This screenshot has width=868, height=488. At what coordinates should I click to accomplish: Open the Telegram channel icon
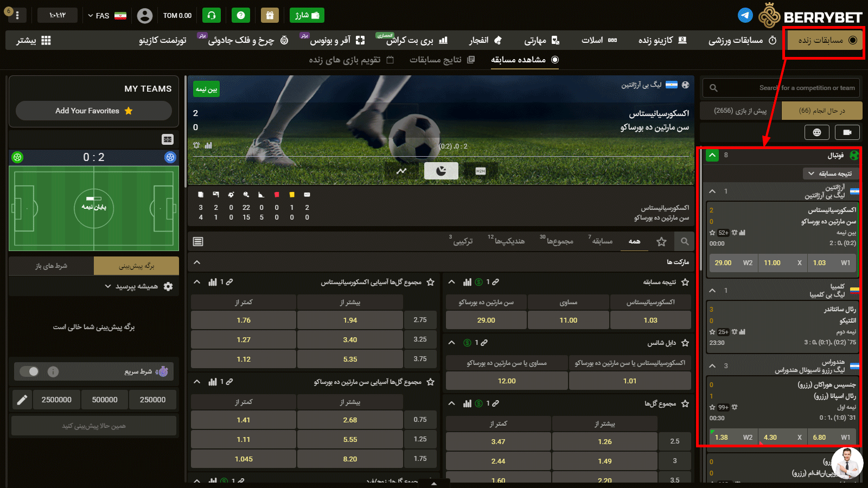point(745,15)
